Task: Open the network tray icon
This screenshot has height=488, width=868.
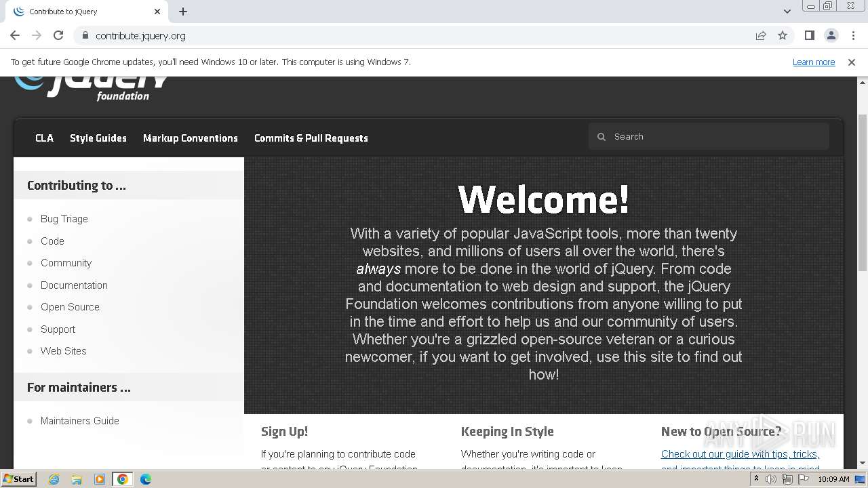Action: point(787,479)
